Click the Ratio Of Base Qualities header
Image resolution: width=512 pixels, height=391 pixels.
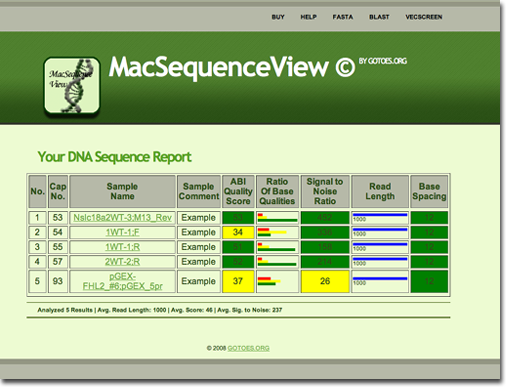(277, 191)
